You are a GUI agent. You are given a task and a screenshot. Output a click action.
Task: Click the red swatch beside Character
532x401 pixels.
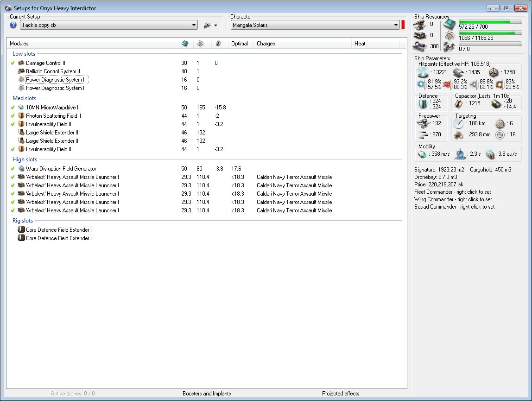(403, 25)
